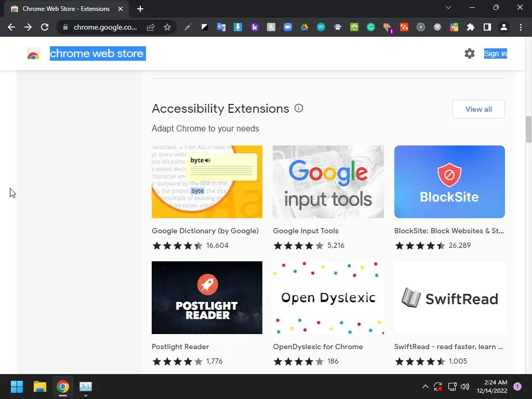Click the blue download arrow extension
This screenshot has height=399, width=532.
tap(238, 27)
